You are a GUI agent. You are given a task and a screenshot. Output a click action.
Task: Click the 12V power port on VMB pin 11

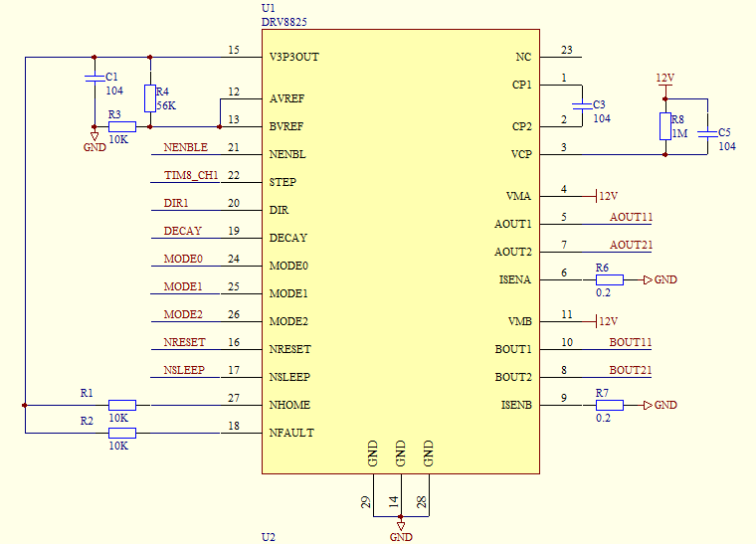pos(607,321)
